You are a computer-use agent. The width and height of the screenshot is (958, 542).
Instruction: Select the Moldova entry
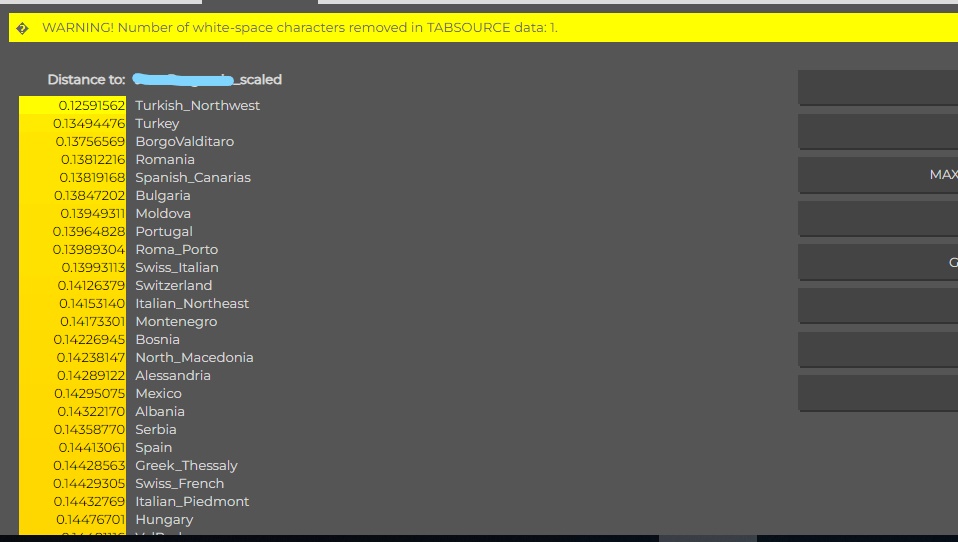click(x=163, y=213)
